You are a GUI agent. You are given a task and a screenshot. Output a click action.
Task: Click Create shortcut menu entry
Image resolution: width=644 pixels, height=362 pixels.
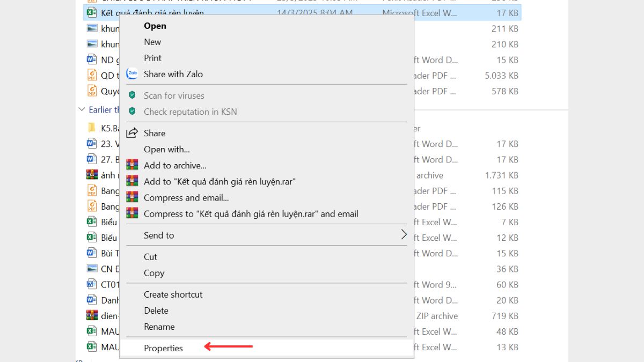tap(173, 294)
